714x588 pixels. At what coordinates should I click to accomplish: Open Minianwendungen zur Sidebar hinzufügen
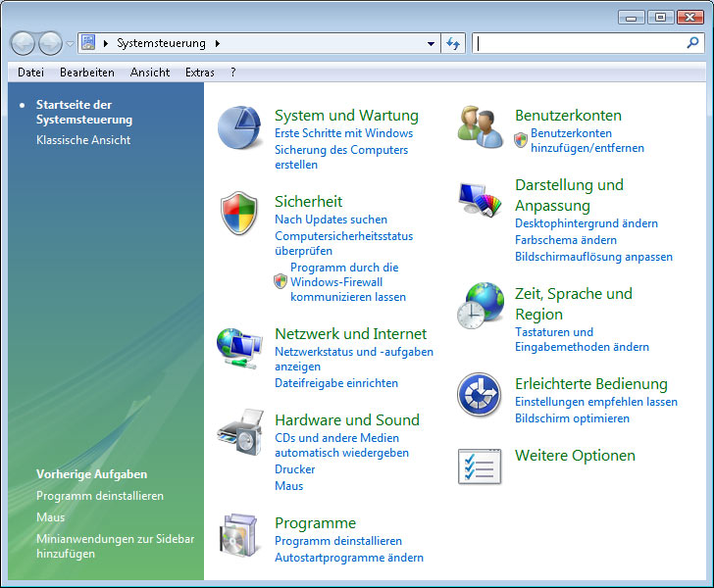(x=115, y=546)
